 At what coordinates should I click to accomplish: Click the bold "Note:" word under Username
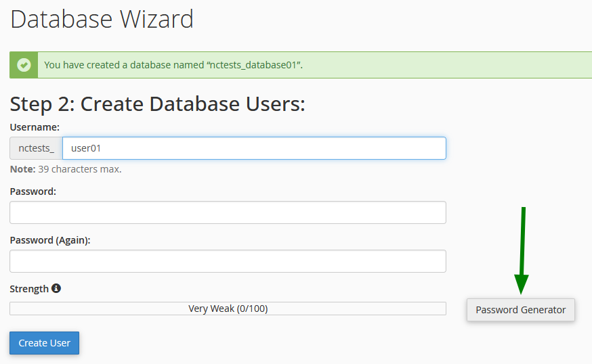22,169
